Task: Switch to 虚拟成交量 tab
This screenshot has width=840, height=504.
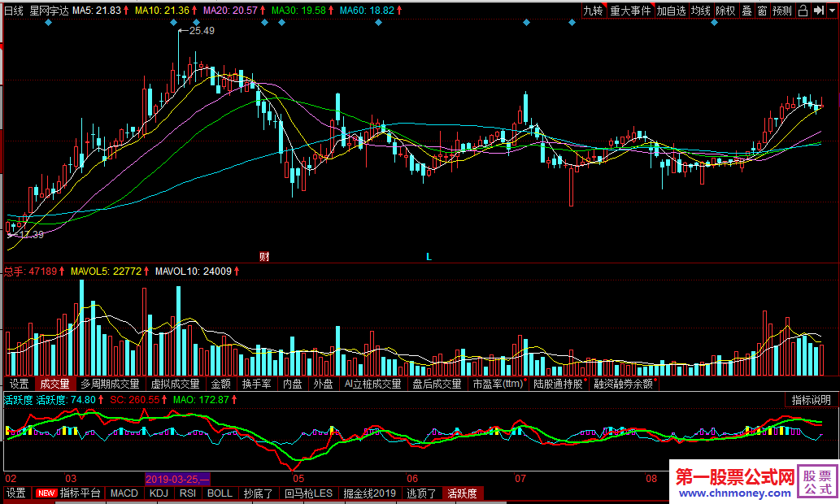Action: (175, 384)
